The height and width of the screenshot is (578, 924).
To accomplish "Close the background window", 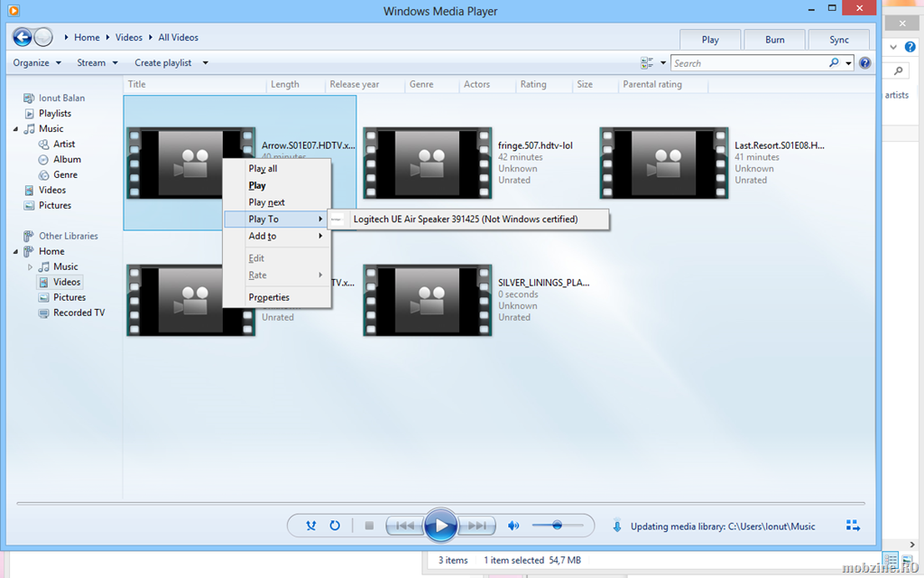I will point(902,23).
